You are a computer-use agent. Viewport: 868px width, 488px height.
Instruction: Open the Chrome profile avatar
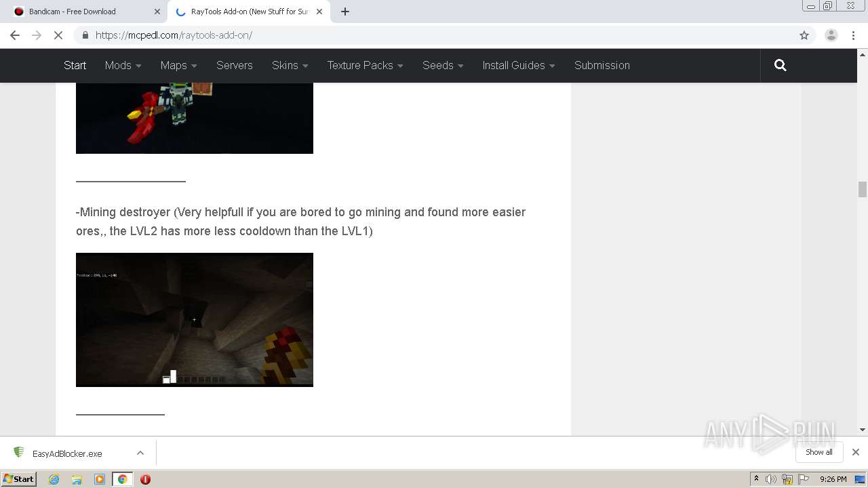[x=831, y=35]
